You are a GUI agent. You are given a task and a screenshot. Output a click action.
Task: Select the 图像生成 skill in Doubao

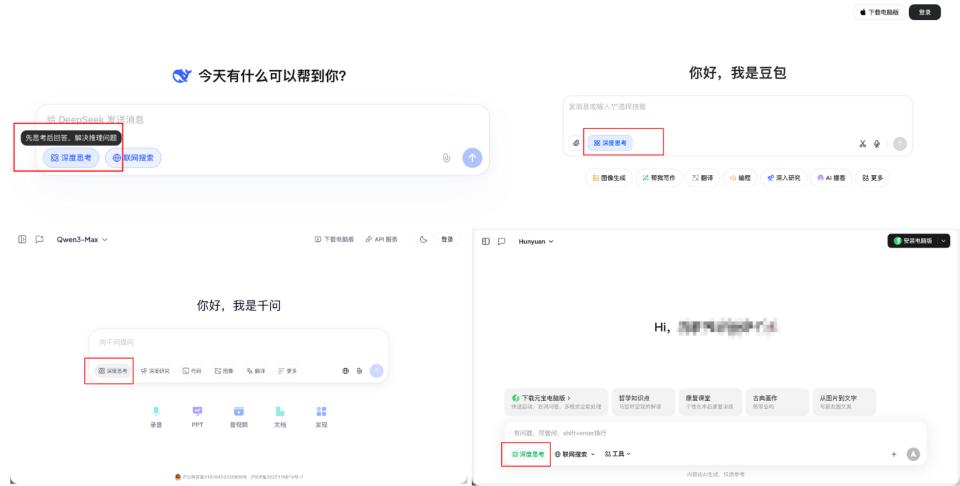(609, 177)
